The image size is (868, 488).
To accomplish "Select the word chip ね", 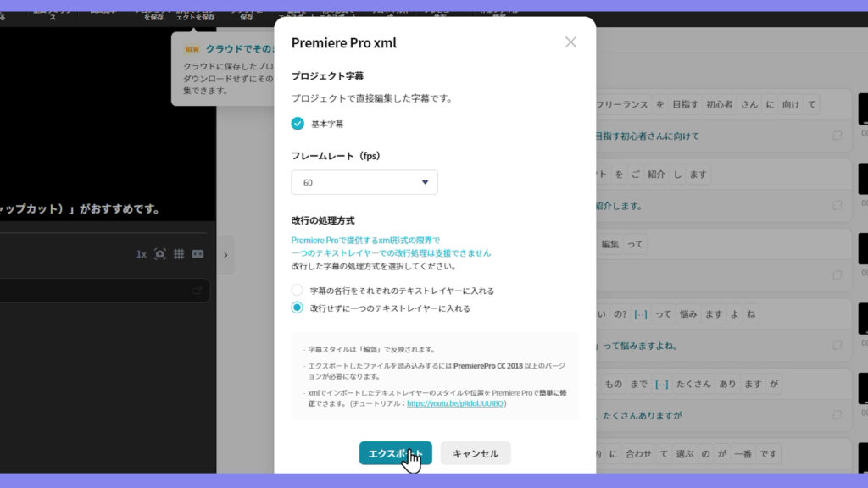I will [751, 314].
